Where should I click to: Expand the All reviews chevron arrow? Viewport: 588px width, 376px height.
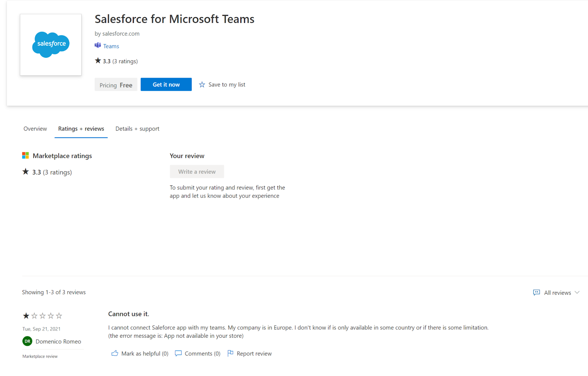(577, 292)
